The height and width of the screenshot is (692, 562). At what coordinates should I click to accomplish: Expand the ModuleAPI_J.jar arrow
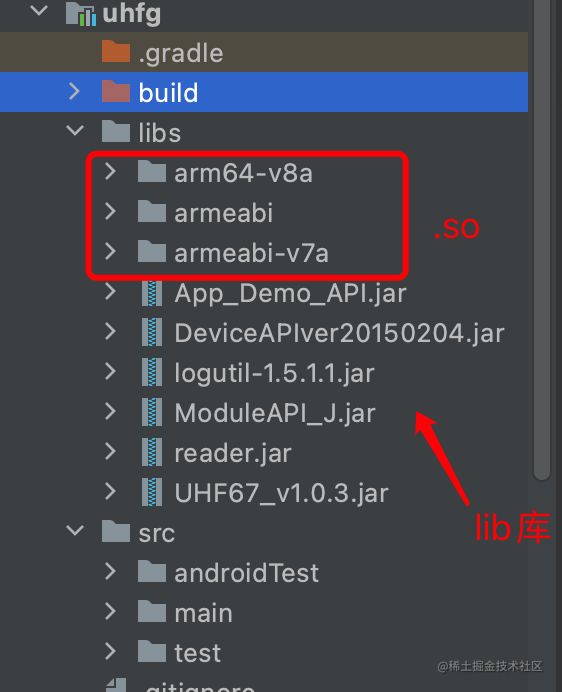(110, 411)
